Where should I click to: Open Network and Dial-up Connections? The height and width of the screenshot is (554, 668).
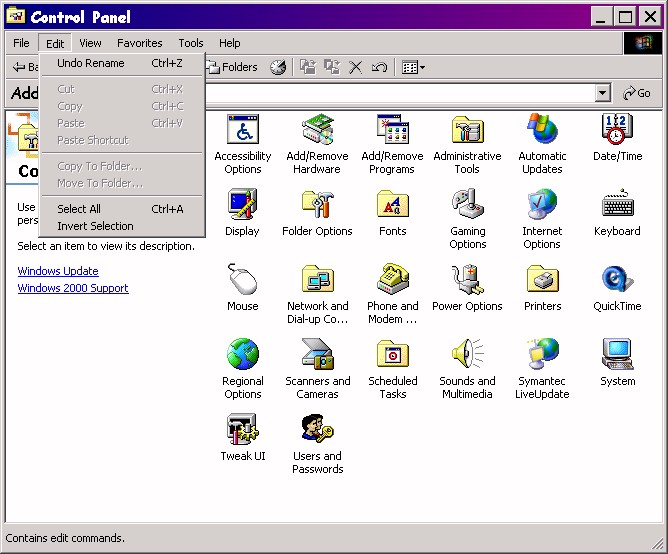click(317, 294)
